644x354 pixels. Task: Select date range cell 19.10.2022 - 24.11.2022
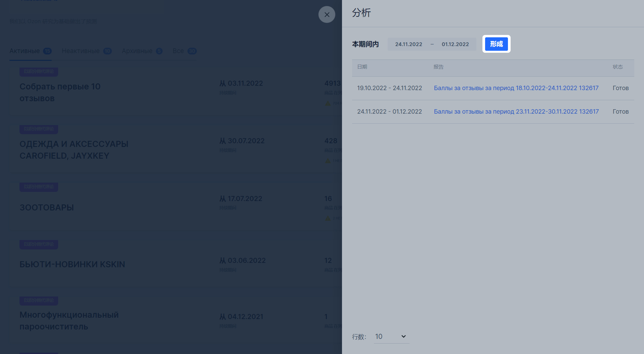(x=389, y=88)
